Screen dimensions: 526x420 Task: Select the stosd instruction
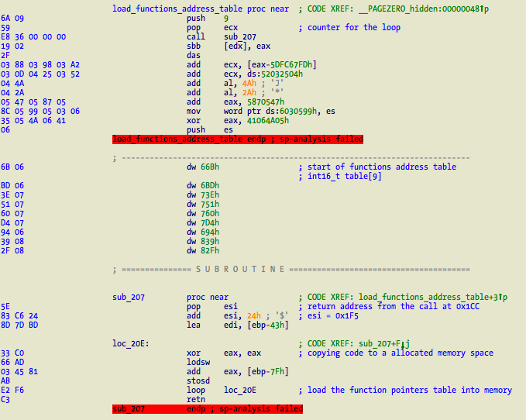click(x=198, y=380)
